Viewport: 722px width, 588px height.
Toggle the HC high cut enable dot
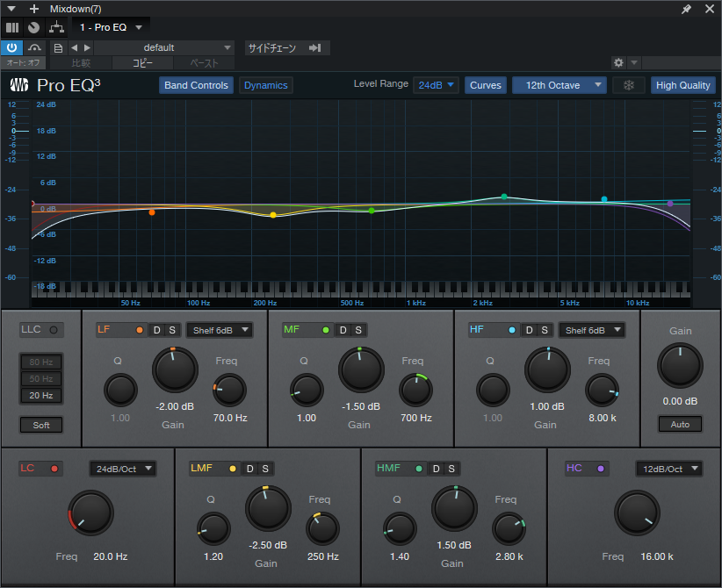(x=601, y=469)
